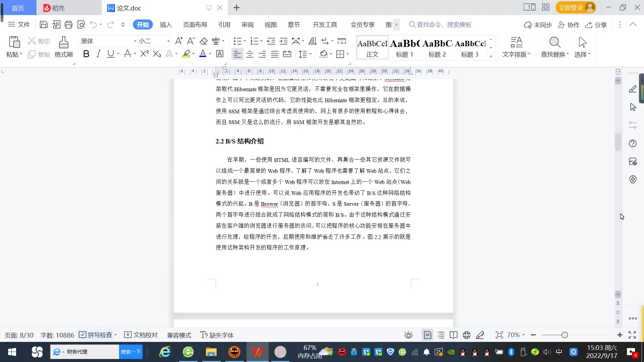Decrease font size with A- icon
Screen dimensions: 644x362
click(x=191, y=41)
